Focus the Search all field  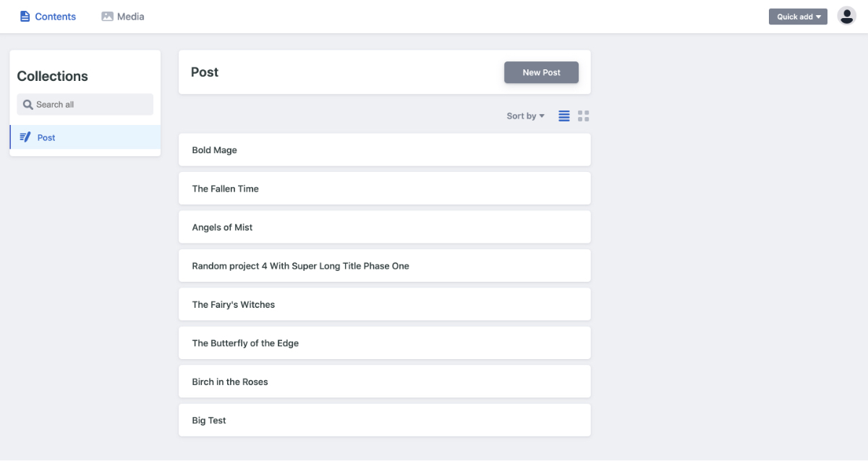pos(90,105)
